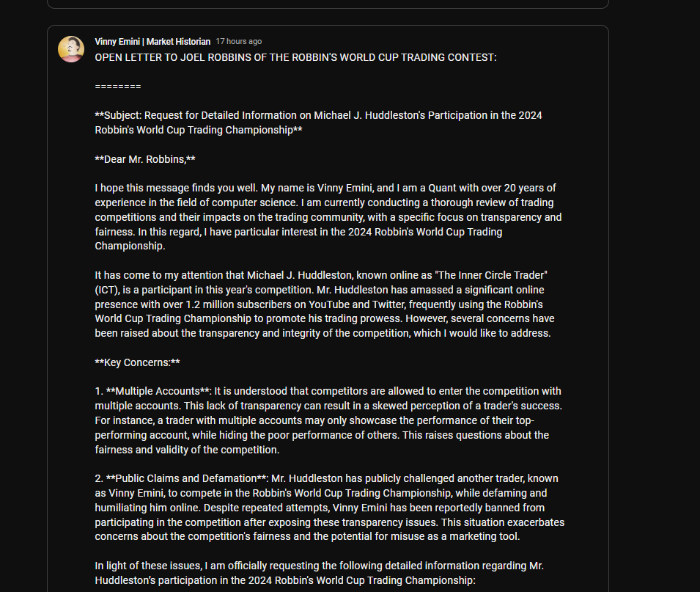Viewport: 700px width, 592px height.
Task: Click the equals-sign separator line
Action: tap(118, 87)
